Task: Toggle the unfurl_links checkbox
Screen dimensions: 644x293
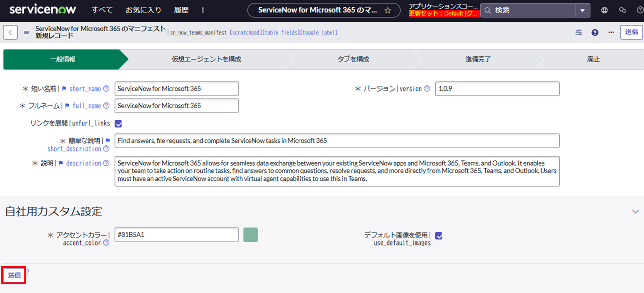Action: (x=118, y=124)
